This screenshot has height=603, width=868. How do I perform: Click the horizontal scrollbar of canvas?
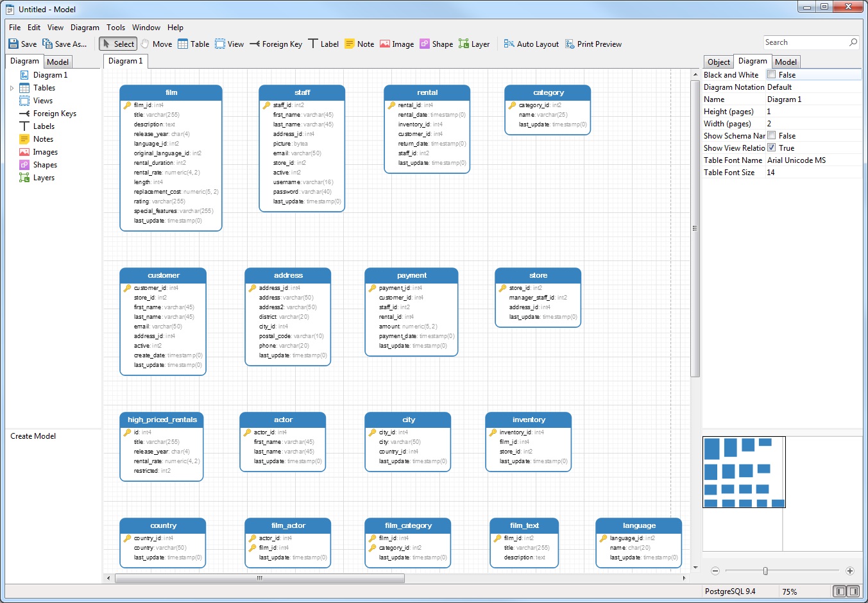[x=260, y=578]
